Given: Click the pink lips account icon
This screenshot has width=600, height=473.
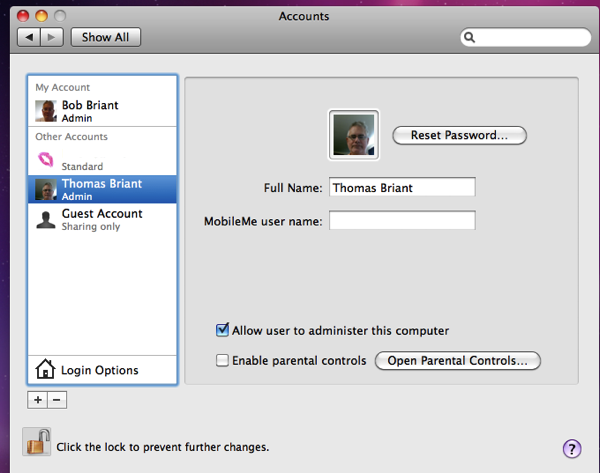Looking at the screenshot, I should click(46, 159).
